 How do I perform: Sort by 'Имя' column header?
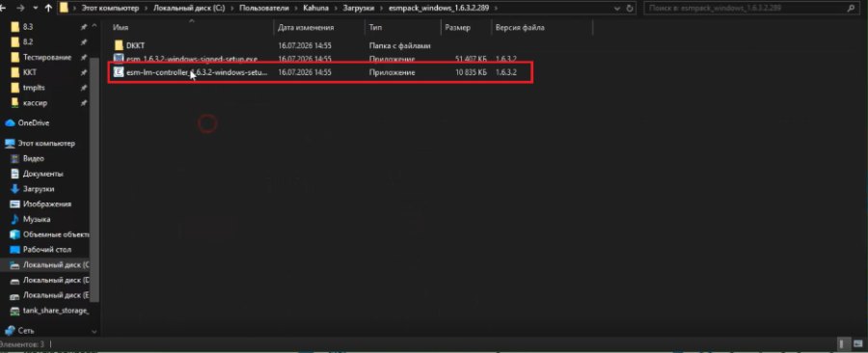coord(121,28)
